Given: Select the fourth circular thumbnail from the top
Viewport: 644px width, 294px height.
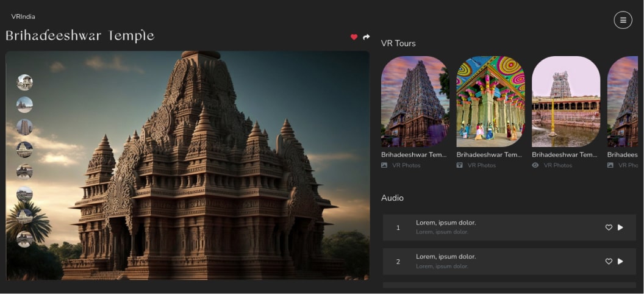Looking at the screenshot, I should (x=25, y=149).
